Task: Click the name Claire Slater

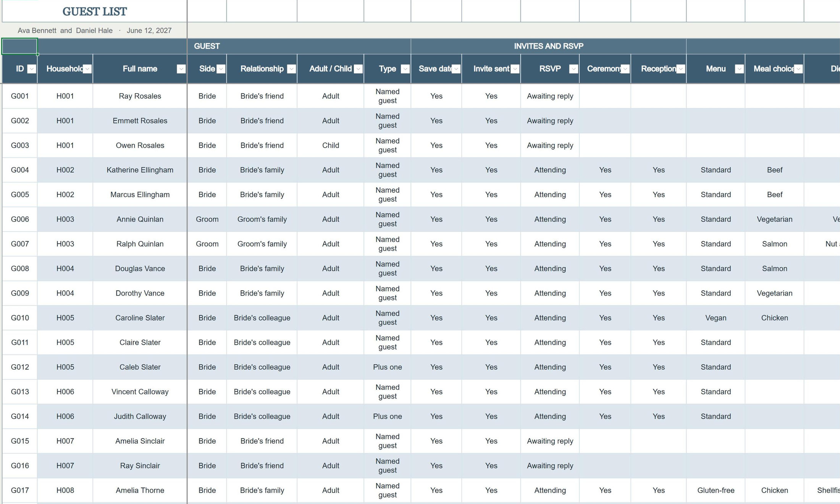Action: pyautogui.click(x=140, y=342)
